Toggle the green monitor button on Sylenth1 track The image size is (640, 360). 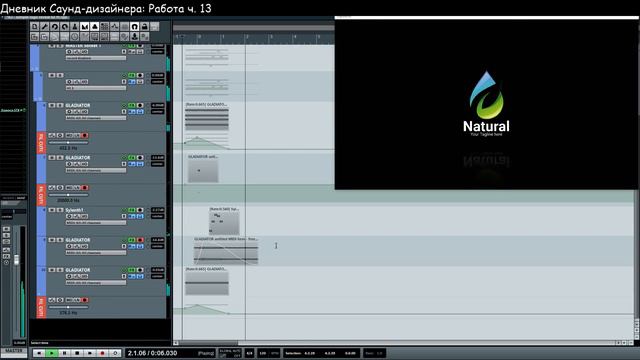point(132,210)
